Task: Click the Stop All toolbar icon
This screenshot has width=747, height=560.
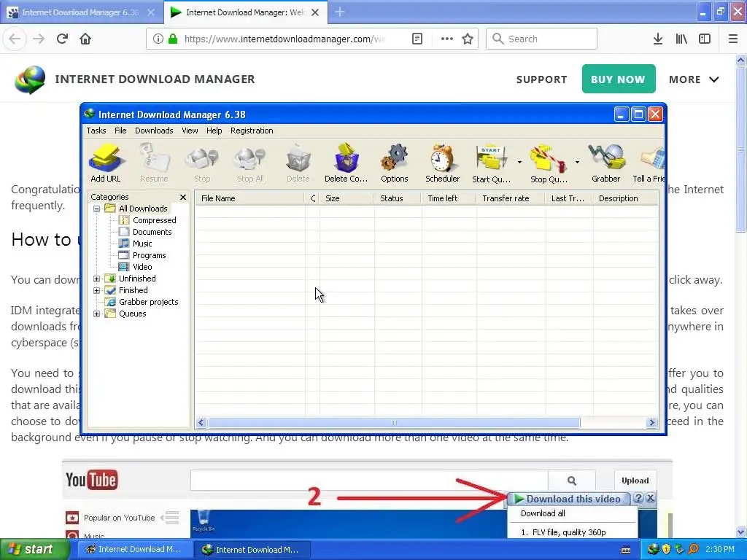Action: (251, 163)
